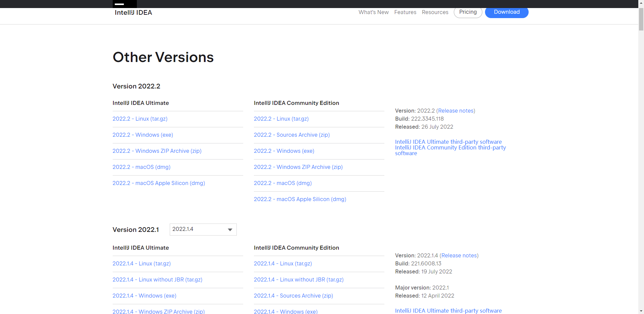Image resolution: width=644 pixels, height=314 pixels.
Task: Open Release notes for version 2022.2
Action: pos(456,111)
